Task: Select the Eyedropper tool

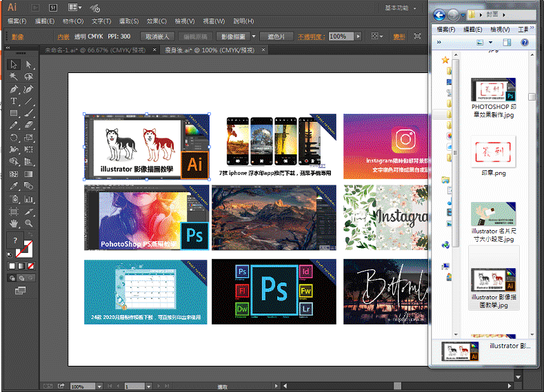Action: point(14,186)
